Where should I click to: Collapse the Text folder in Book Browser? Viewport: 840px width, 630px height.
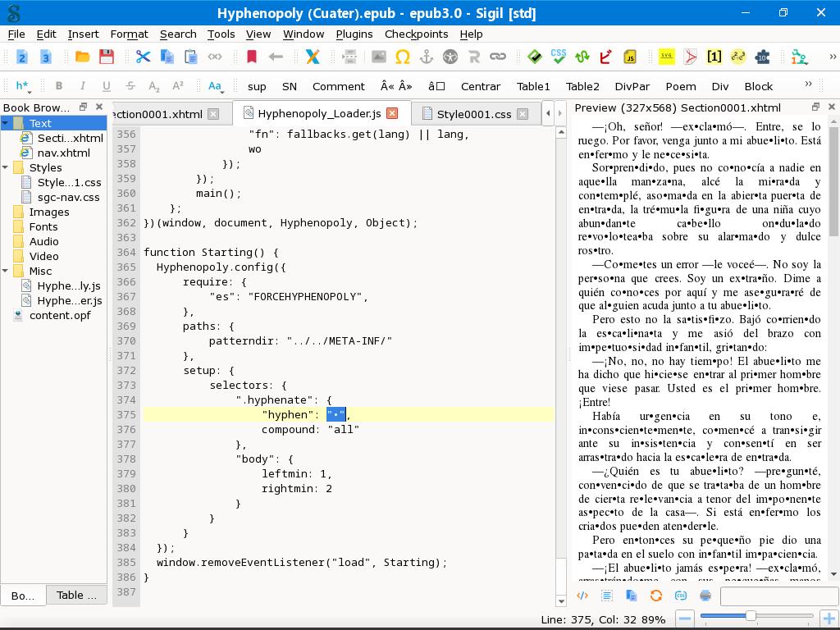[6, 123]
